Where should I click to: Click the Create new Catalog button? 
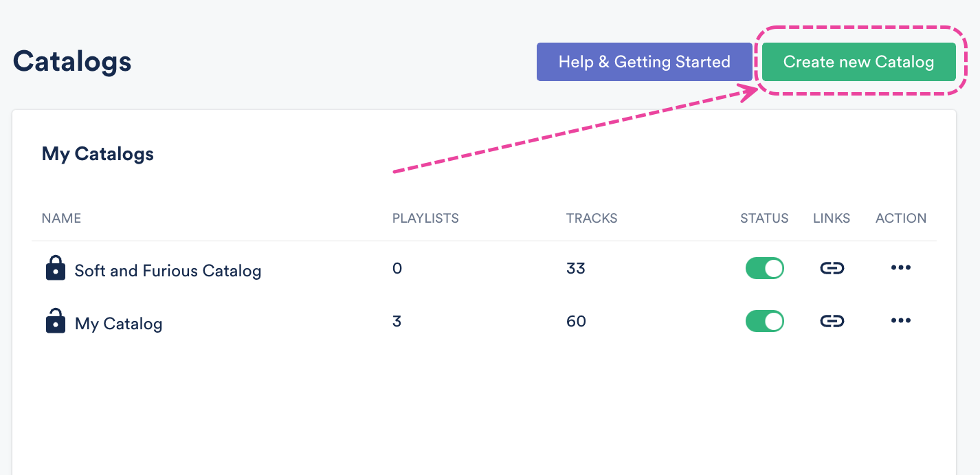coord(858,62)
